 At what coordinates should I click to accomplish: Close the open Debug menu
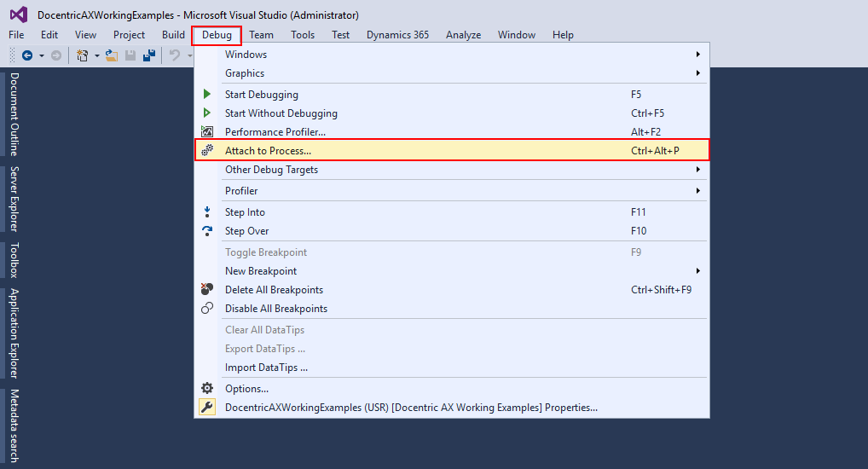click(217, 35)
